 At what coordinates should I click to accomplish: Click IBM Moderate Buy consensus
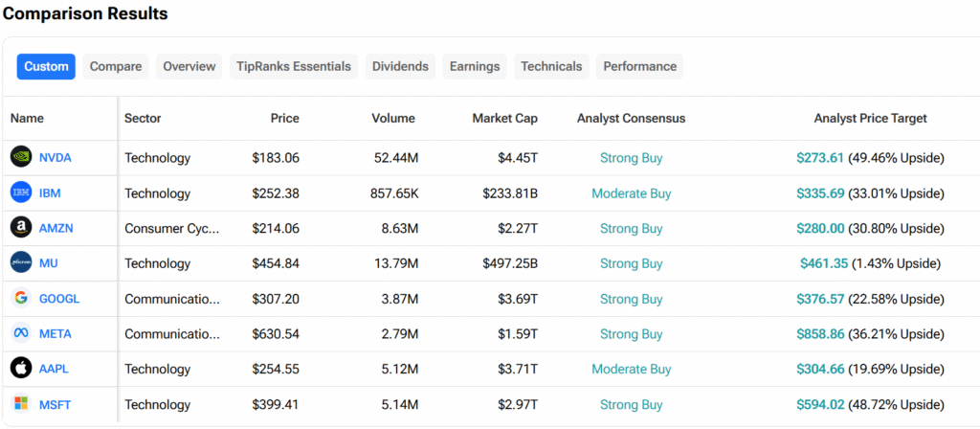(x=632, y=193)
